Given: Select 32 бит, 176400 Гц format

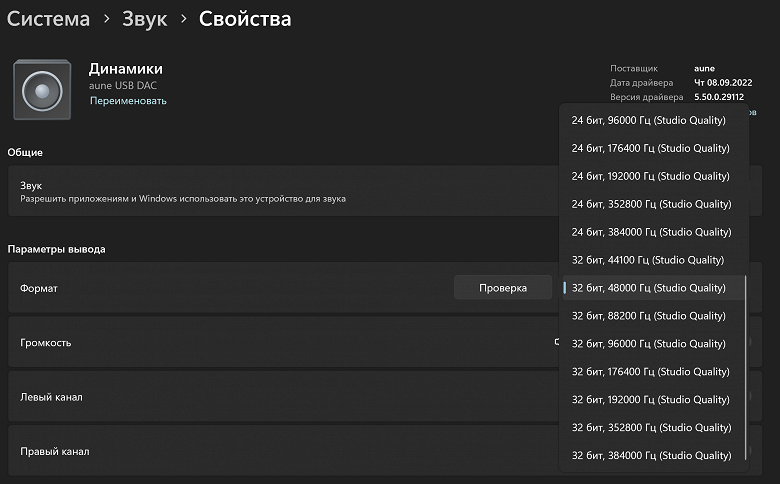Looking at the screenshot, I should point(650,372).
